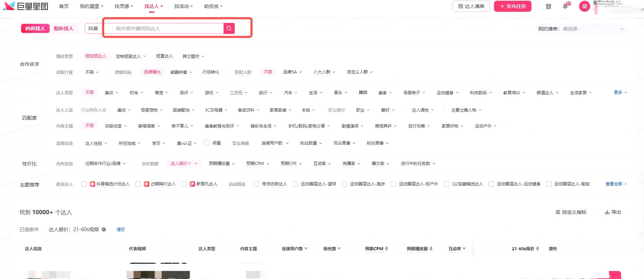Sort by 21-60s报价 column arrows
Image resolution: width=644 pixels, height=279 pixels.
click(x=537, y=249)
